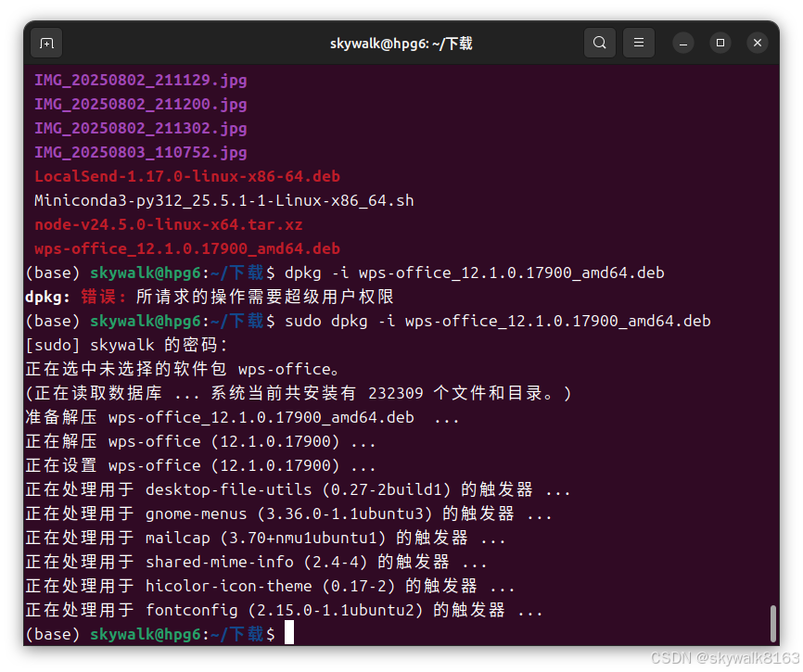Click red wps-office_12.1.0.17900_amd64.deb listing entry
The width and height of the screenshot is (803, 672).
pos(187,248)
